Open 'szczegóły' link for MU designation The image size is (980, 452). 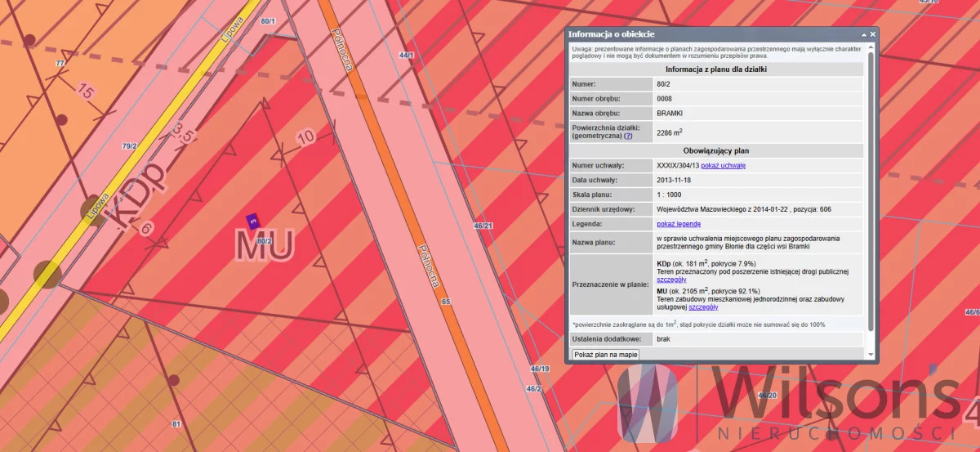click(x=703, y=307)
